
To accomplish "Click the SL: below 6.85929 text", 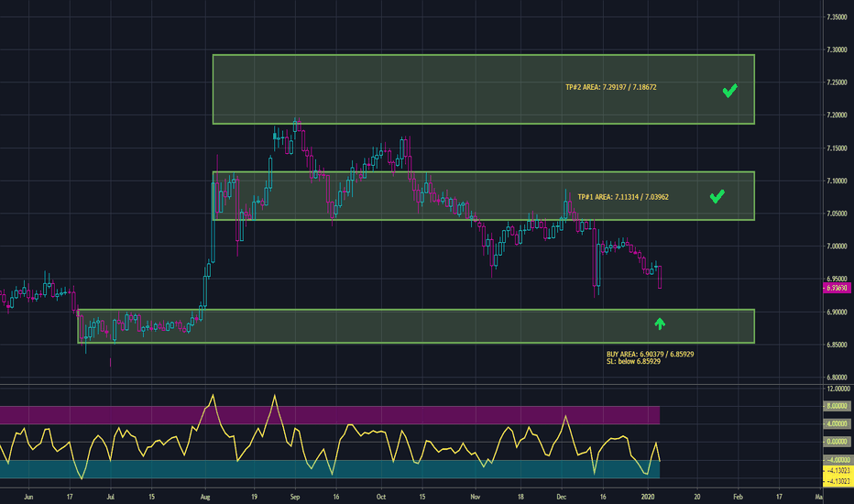I will [x=633, y=361].
